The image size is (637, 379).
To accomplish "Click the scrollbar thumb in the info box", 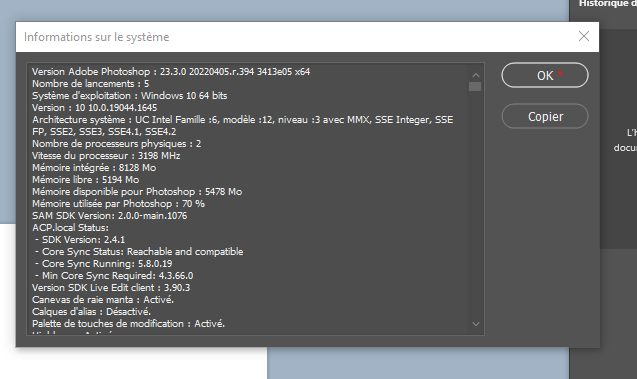I will coord(475,87).
